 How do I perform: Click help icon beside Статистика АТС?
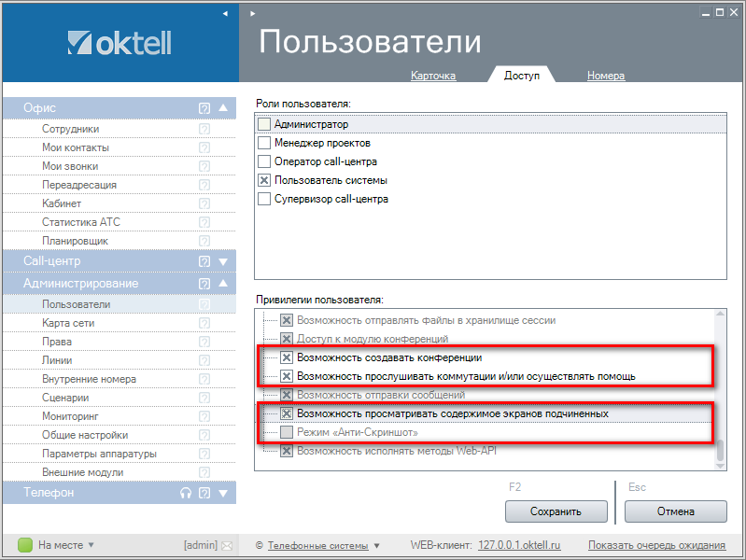click(204, 223)
